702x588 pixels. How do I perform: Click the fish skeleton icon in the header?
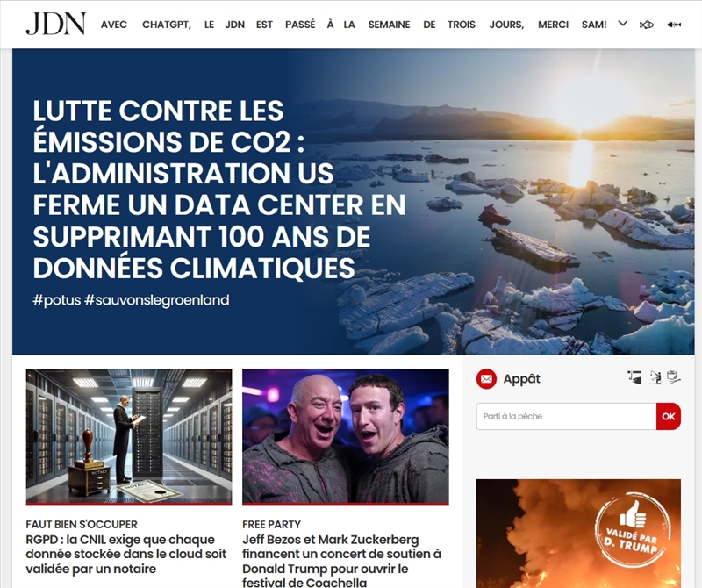(674, 25)
